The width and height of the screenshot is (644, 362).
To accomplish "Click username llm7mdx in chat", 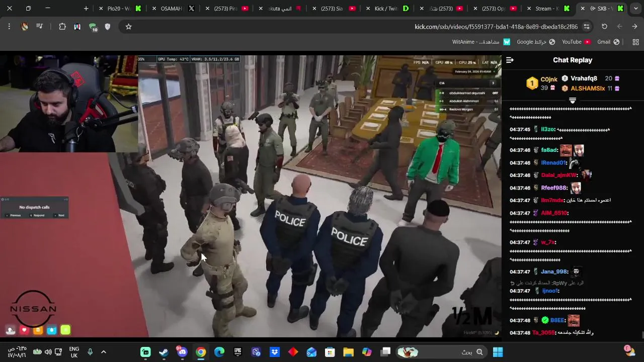I will pos(552,200).
